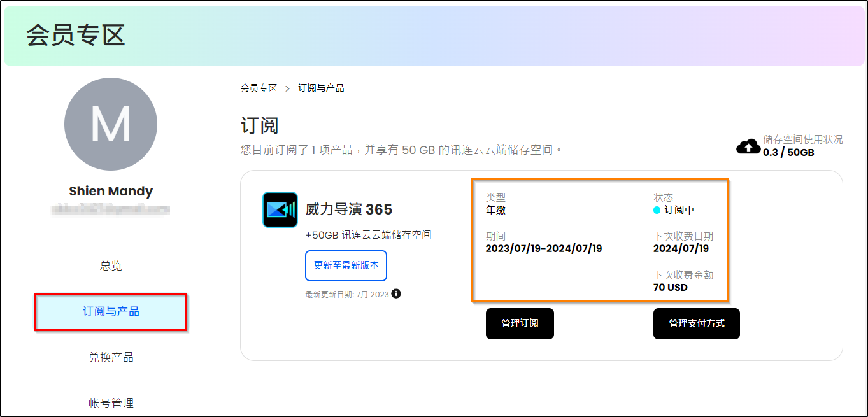Click the 管理订阅 button

click(520, 323)
